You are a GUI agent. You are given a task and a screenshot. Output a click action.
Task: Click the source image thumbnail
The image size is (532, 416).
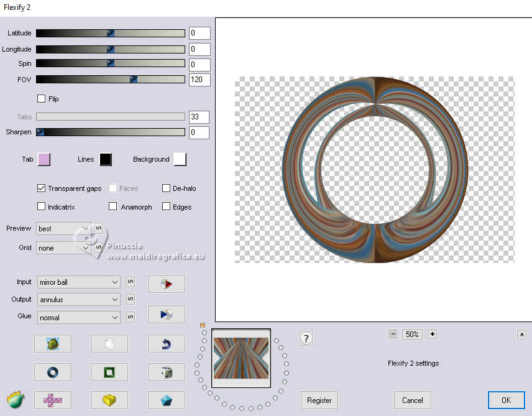coord(241,358)
